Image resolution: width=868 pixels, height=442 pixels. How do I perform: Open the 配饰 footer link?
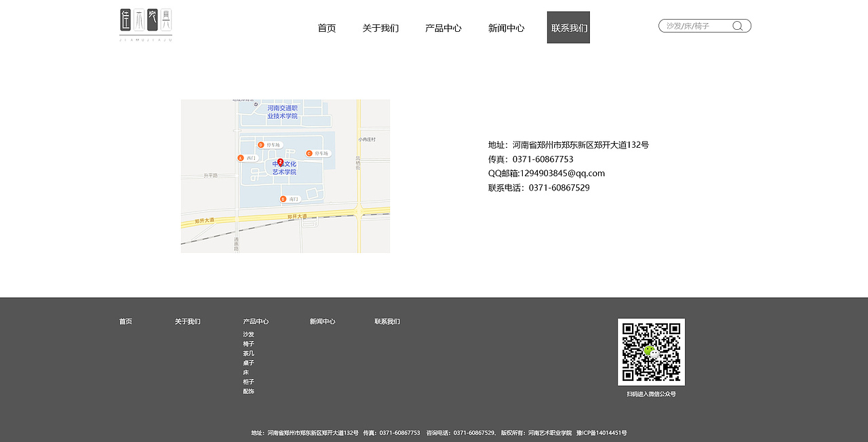coord(249,390)
